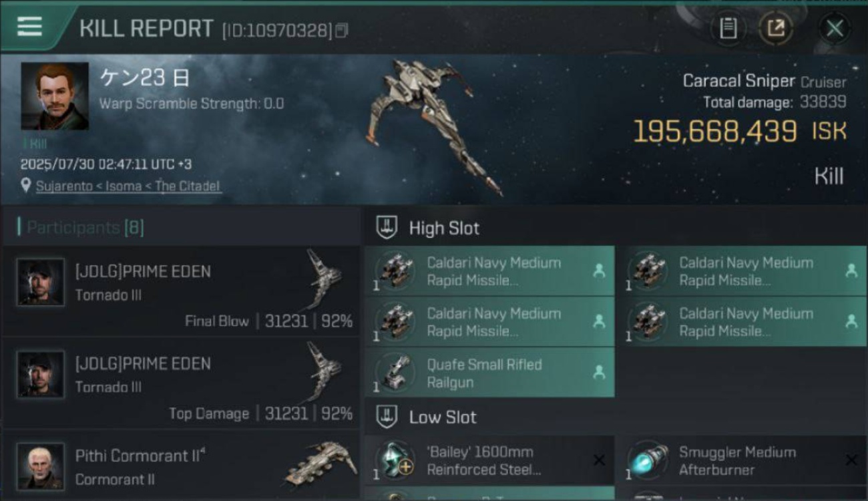This screenshot has width=868, height=501.
Task: View Pithi Cormorant II participant portrait
Action: [41, 466]
